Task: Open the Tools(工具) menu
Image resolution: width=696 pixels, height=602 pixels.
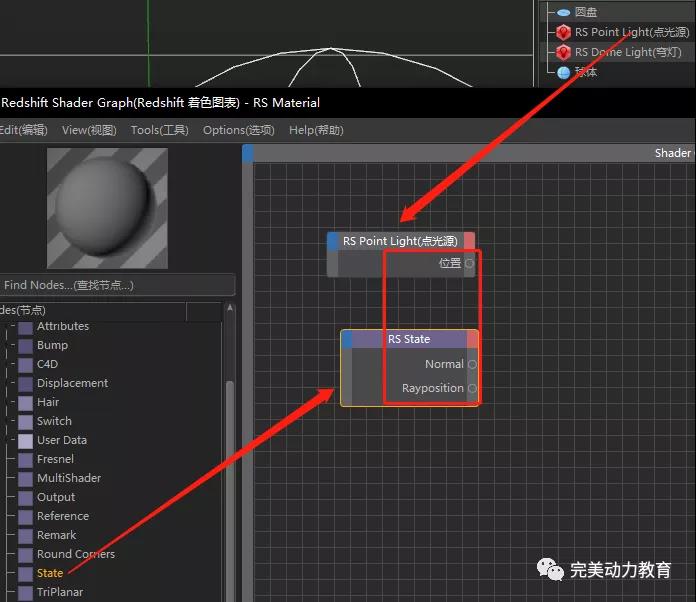Action: tap(159, 130)
